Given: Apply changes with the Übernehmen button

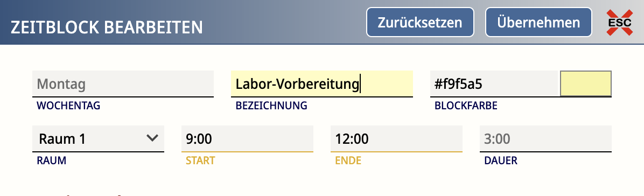Looking at the screenshot, I should pos(538,22).
